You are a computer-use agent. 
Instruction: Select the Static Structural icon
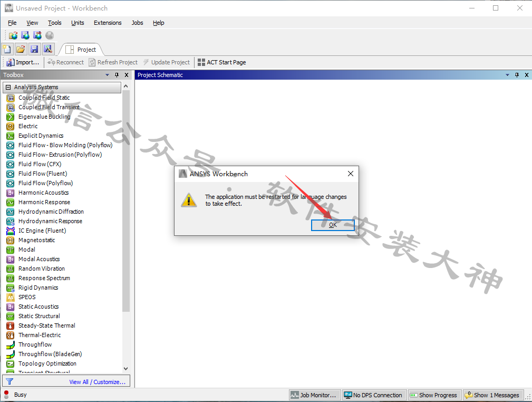(x=11, y=317)
